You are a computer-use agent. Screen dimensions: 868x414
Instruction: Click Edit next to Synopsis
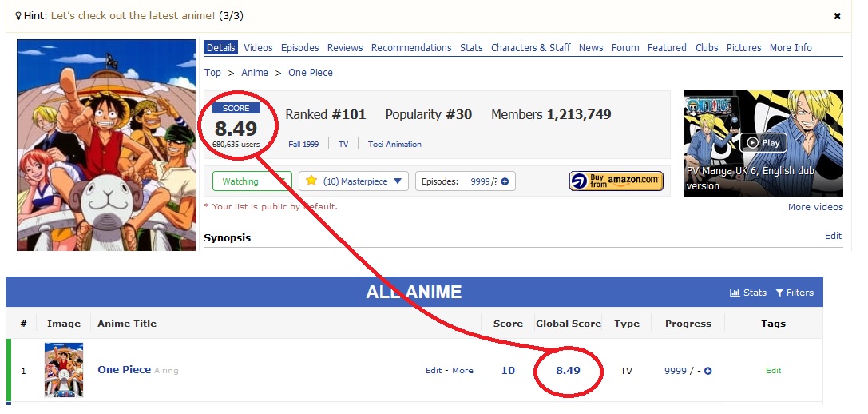click(x=833, y=236)
